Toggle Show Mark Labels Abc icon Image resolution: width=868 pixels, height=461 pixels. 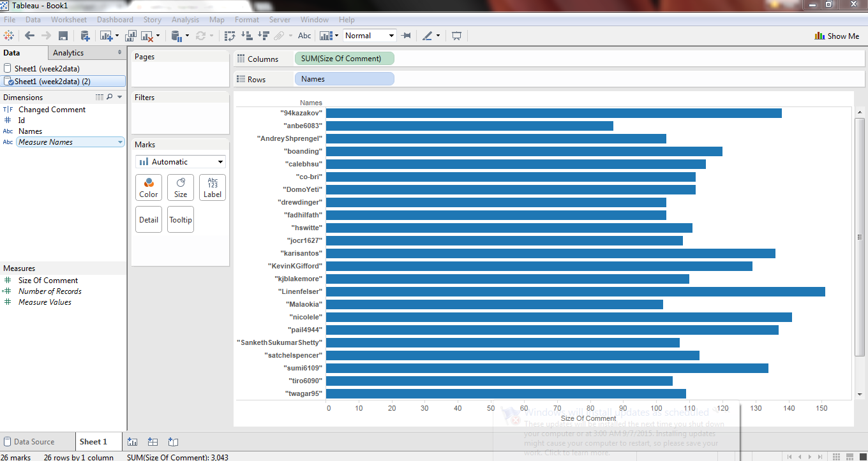304,36
